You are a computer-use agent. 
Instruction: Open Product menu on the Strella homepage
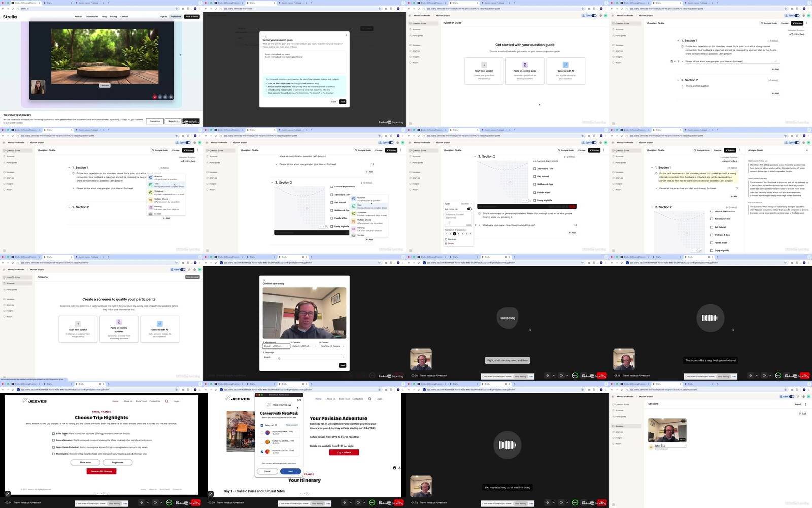[x=78, y=17]
